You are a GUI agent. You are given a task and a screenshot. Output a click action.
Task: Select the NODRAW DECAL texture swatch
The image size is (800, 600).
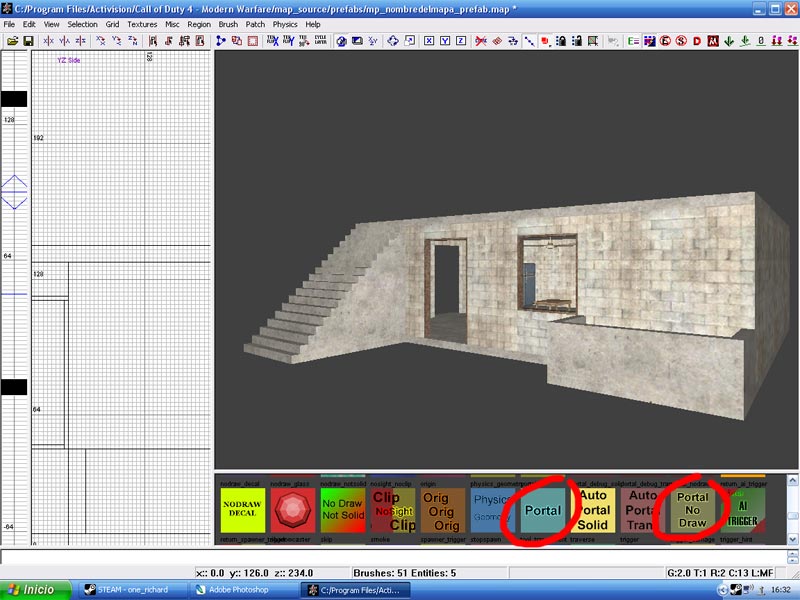pyautogui.click(x=243, y=510)
